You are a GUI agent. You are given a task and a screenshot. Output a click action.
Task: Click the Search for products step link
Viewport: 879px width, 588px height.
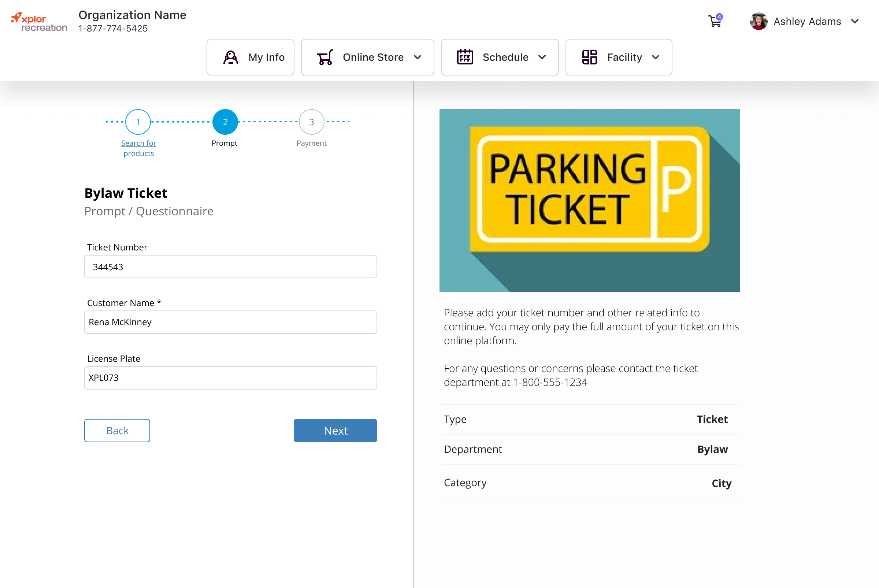[x=138, y=148]
